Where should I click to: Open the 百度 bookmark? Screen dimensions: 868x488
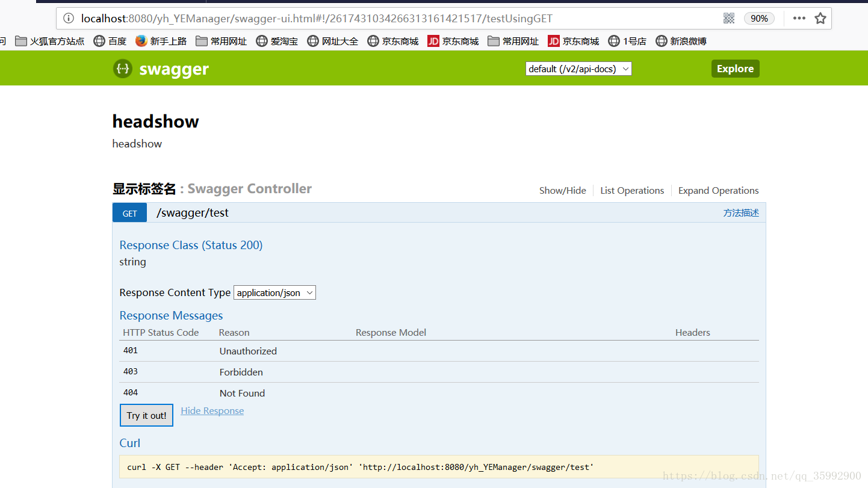click(110, 41)
